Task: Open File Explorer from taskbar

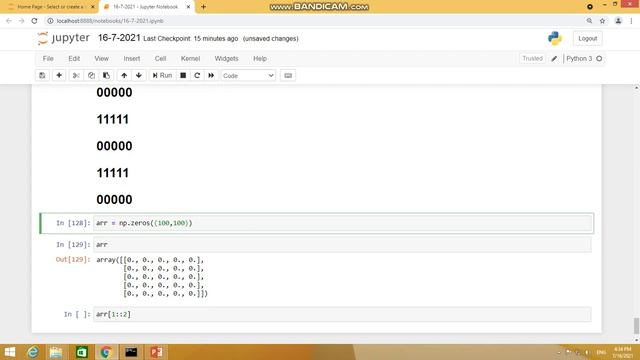Action: pyautogui.click(x=56, y=352)
